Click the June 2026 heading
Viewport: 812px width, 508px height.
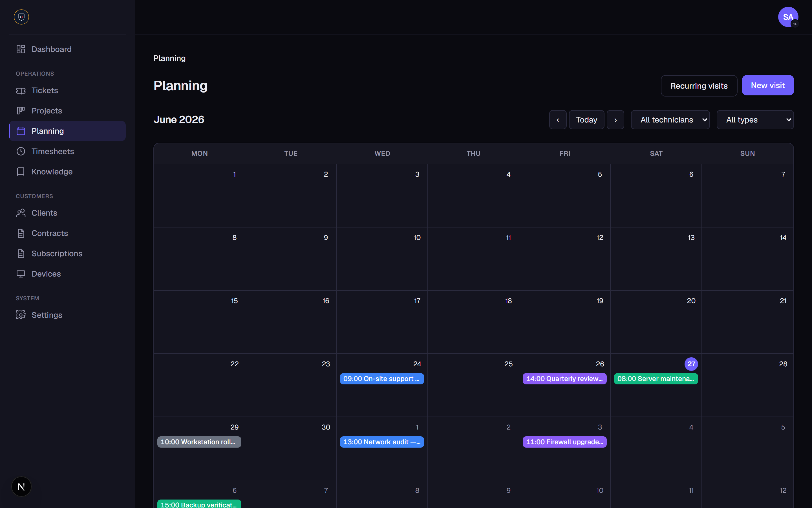pos(179,120)
